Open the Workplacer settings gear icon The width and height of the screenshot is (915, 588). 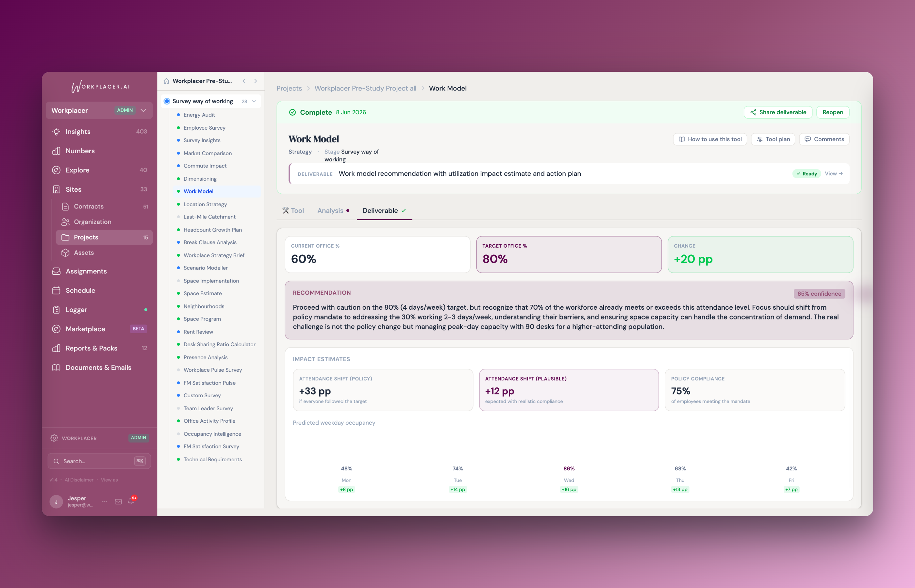point(54,438)
